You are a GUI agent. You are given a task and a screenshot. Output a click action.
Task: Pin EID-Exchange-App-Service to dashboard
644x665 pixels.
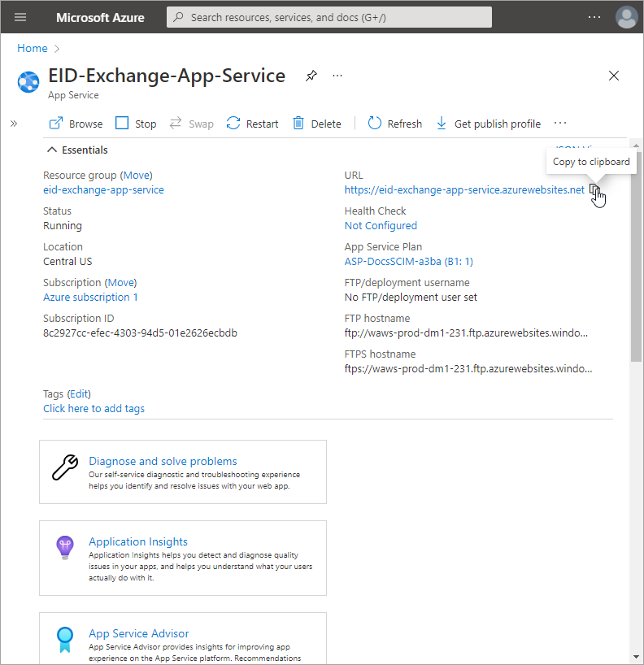tap(311, 76)
